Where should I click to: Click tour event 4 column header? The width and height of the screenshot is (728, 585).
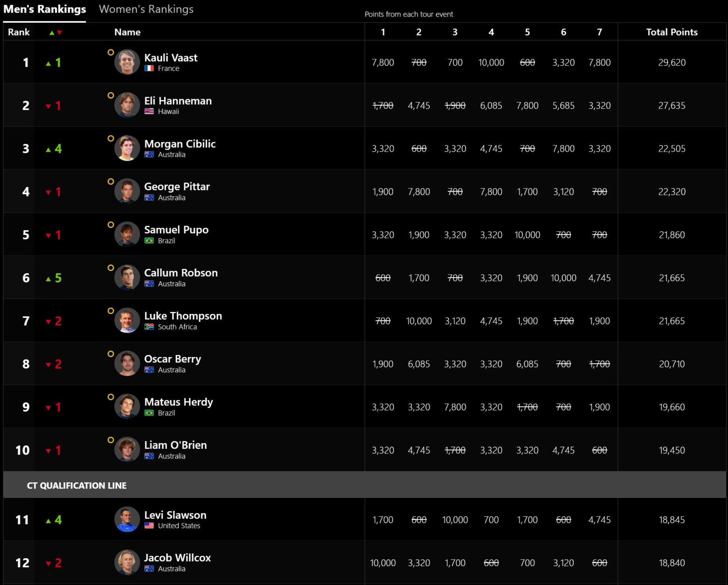pyautogui.click(x=491, y=32)
